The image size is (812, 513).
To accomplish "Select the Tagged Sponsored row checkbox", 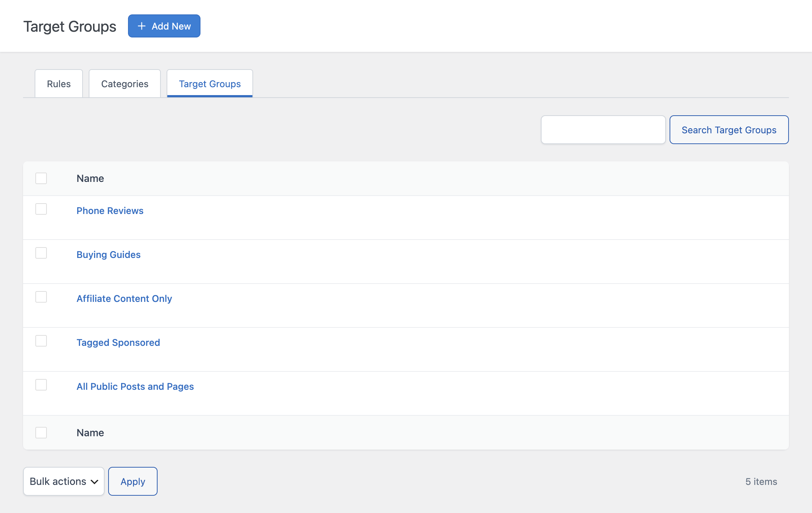I will pyautogui.click(x=41, y=341).
